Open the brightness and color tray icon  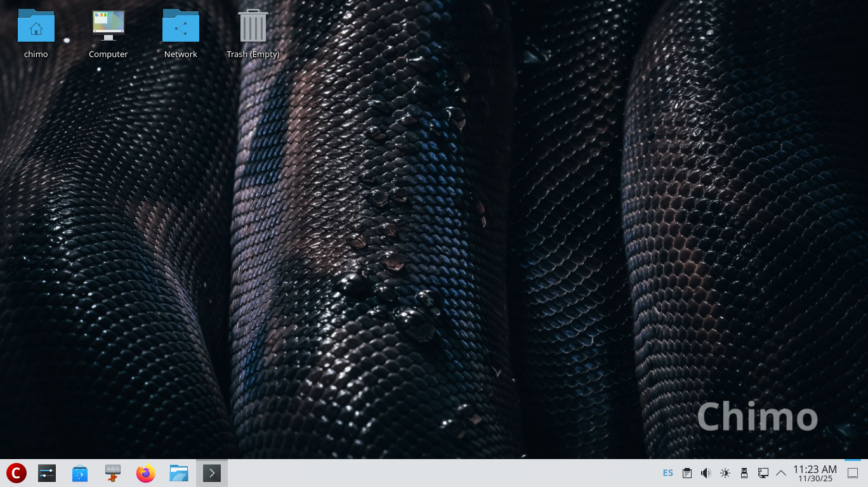click(725, 473)
